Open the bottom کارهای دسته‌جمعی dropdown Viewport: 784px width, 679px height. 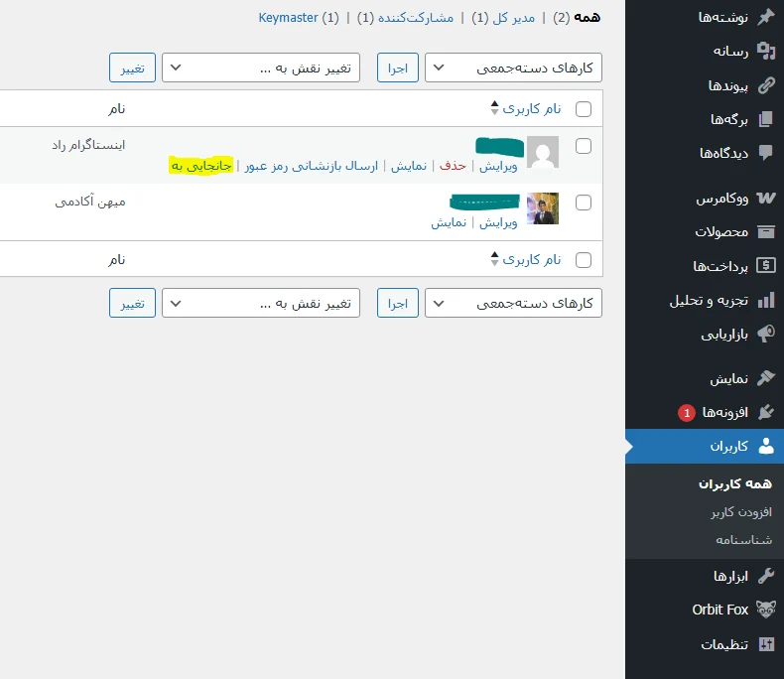click(x=513, y=303)
